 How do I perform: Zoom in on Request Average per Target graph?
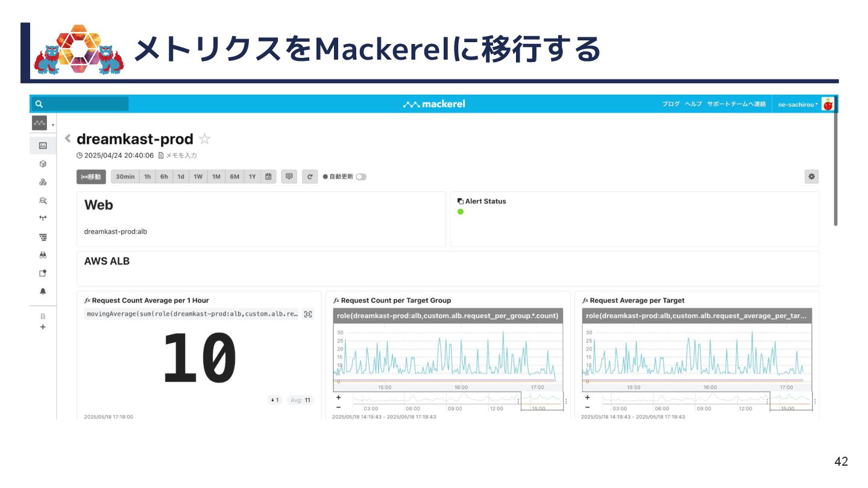tap(587, 398)
